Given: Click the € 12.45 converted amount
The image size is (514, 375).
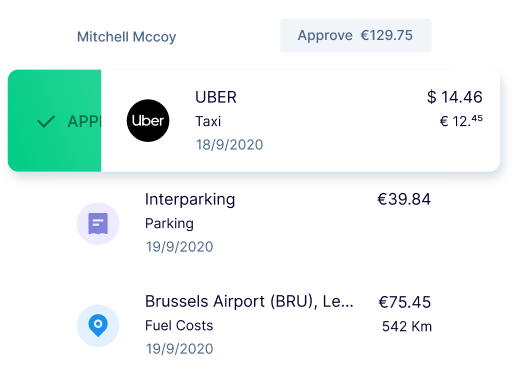Looking at the screenshot, I should 461,121.
